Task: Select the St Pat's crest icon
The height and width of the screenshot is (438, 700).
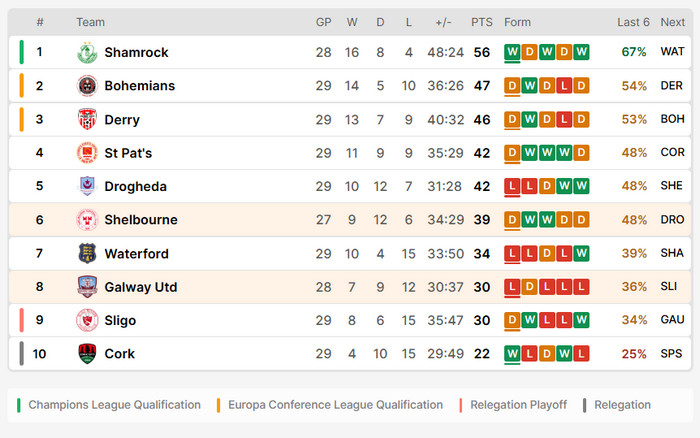Action: click(x=87, y=153)
